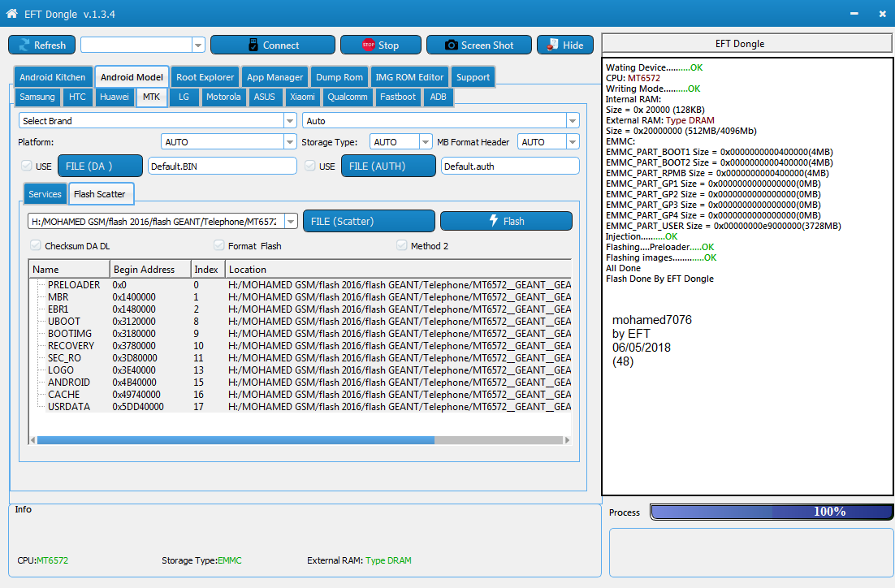The image size is (895, 588).
Task: Select the LOGO partition row
Action: (x=300, y=370)
